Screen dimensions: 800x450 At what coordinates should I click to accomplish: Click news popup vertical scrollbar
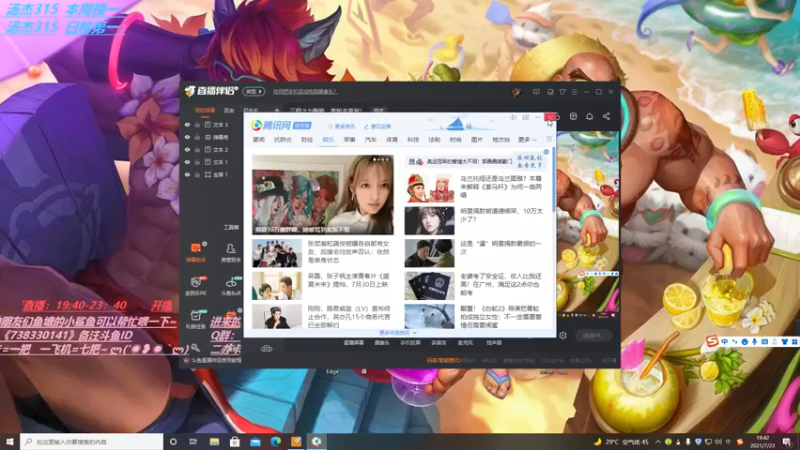[x=554, y=179]
